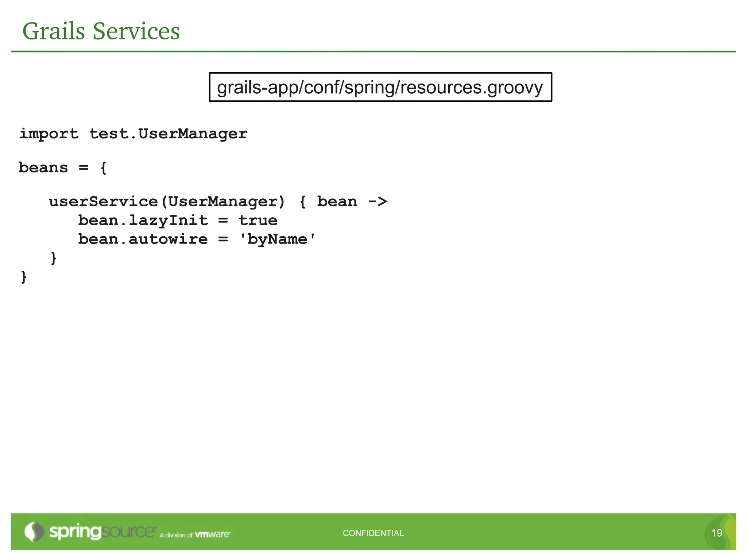Click the CONFIDENTIAL footer label

tap(373, 533)
